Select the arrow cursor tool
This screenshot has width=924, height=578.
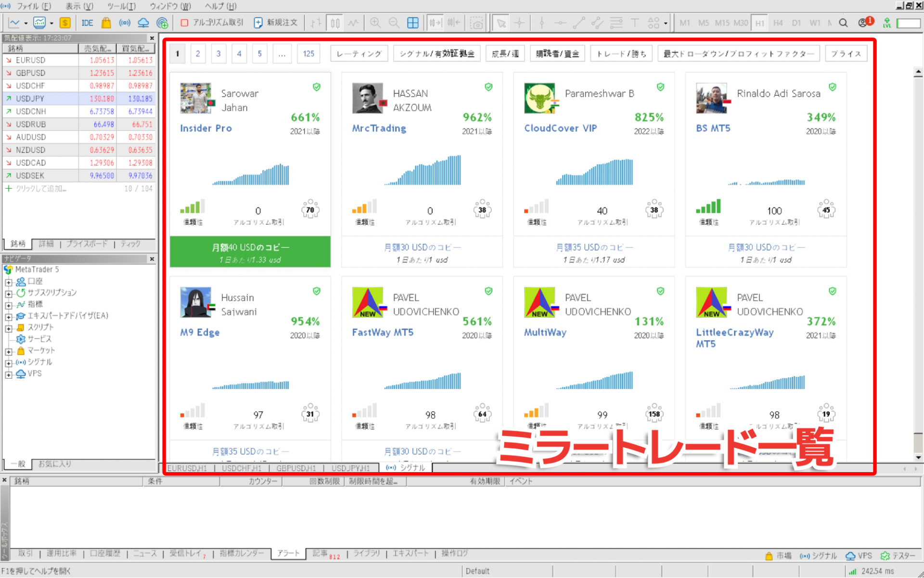[501, 23]
